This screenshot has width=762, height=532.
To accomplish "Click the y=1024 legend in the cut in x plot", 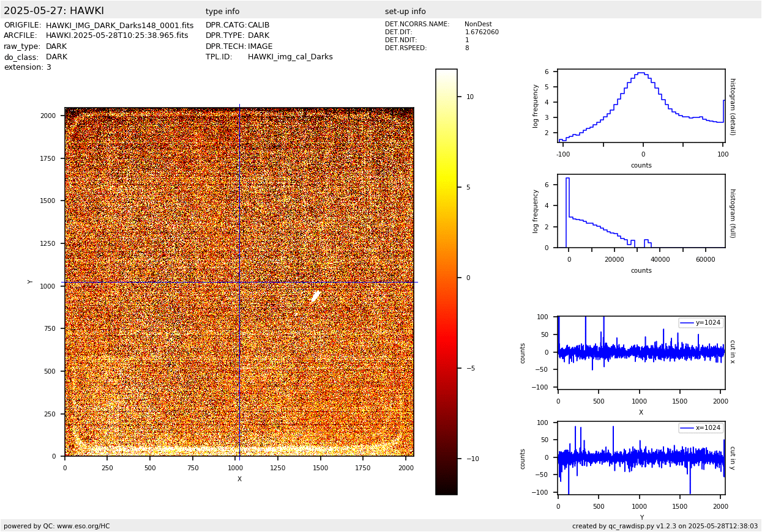I will point(701,323).
